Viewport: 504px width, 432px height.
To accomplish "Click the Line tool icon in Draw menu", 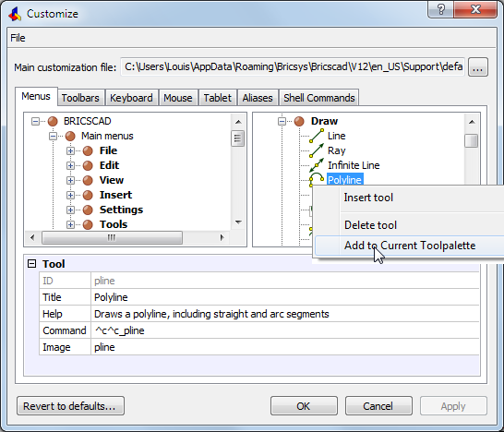I will click(x=317, y=136).
